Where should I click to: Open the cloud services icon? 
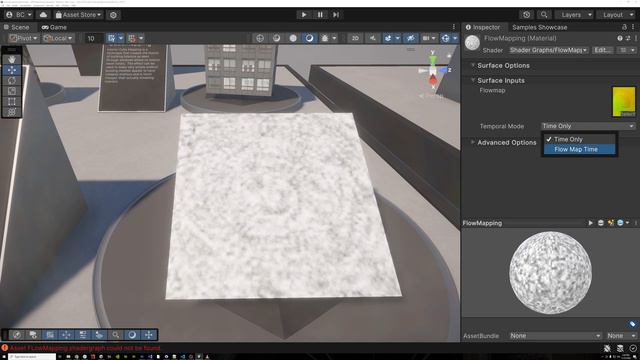[43, 15]
